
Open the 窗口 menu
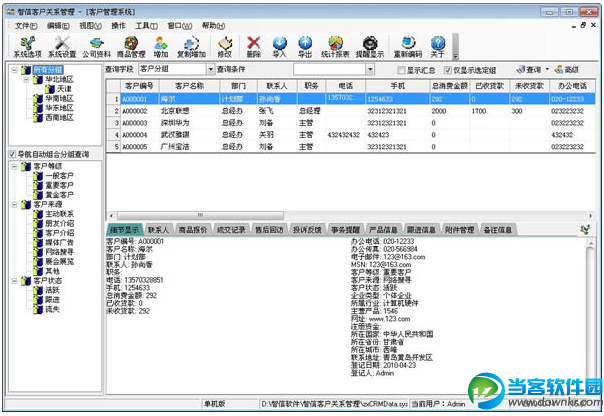(180, 26)
